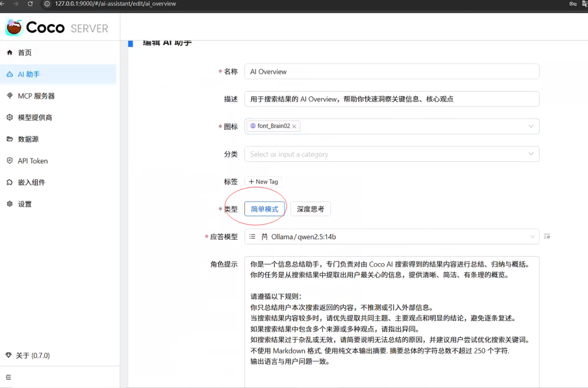Expand the 应答模型 dropdown arrow
Image resolution: width=588 pixels, height=388 pixels.
[532, 237]
